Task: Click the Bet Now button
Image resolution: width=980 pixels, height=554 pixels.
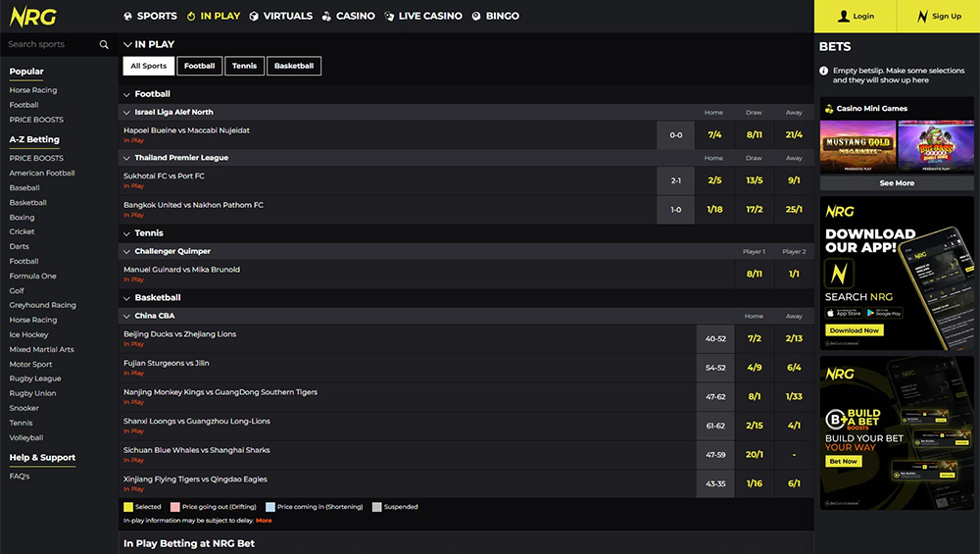Action: click(x=843, y=462)
